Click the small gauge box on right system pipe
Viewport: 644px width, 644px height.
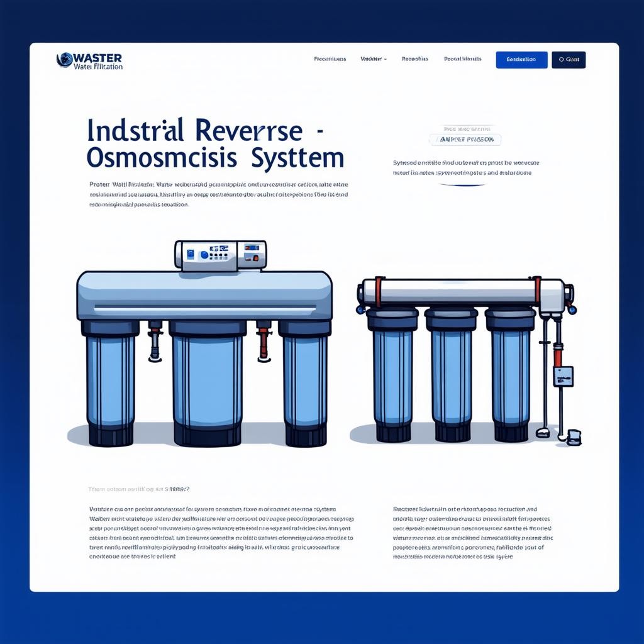pyautogui.click(x=558, y=375)
